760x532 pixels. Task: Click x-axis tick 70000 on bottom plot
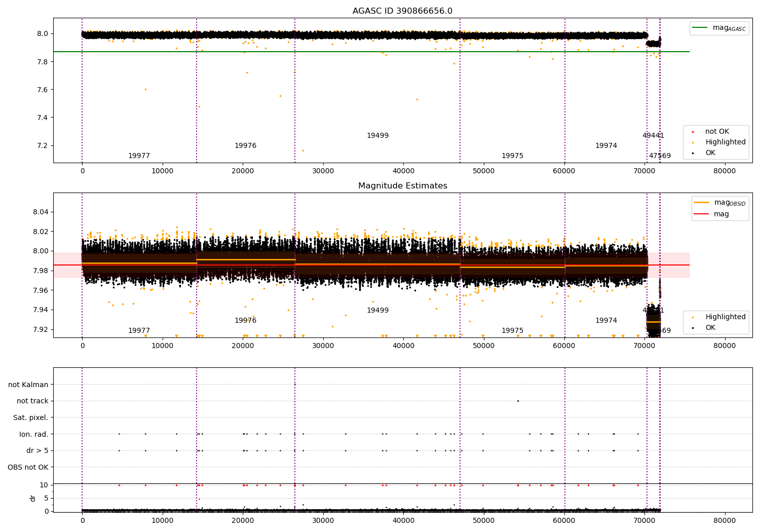[644, 520]
